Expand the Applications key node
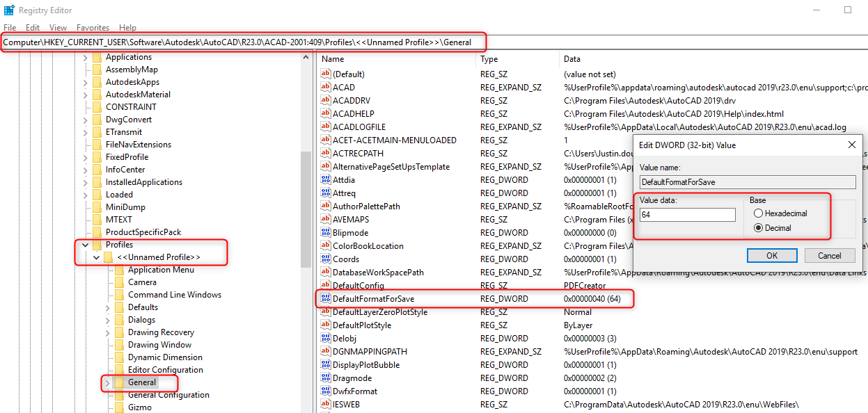Viewport: 868px width, 413px height. coord(85,57)
